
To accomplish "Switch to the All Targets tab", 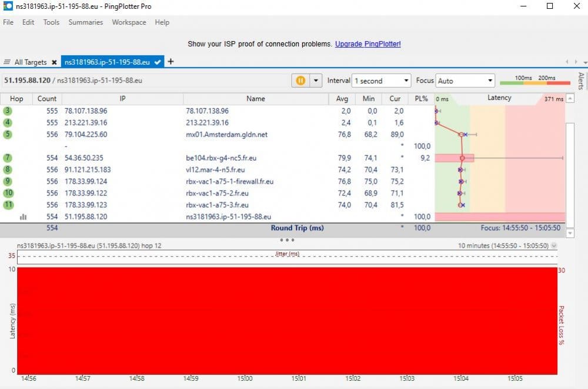I will coord(29,62).
